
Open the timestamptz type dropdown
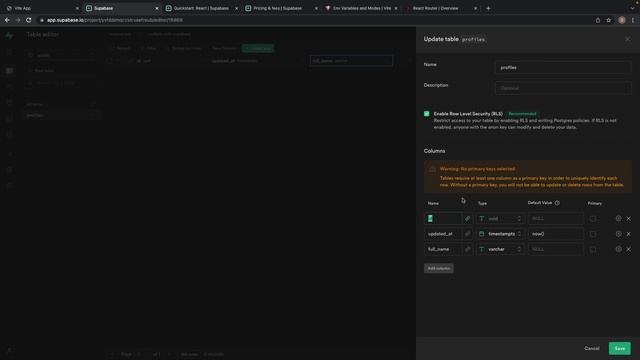point(500,234)
